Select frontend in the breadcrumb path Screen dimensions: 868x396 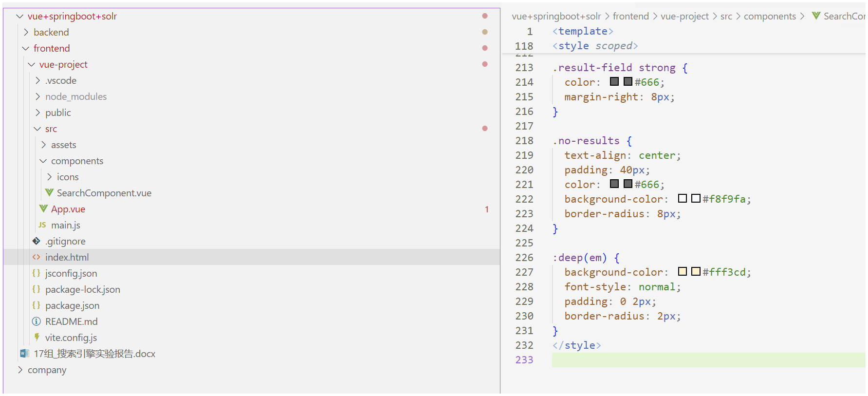pyautogui.click(x=630, y=16)
